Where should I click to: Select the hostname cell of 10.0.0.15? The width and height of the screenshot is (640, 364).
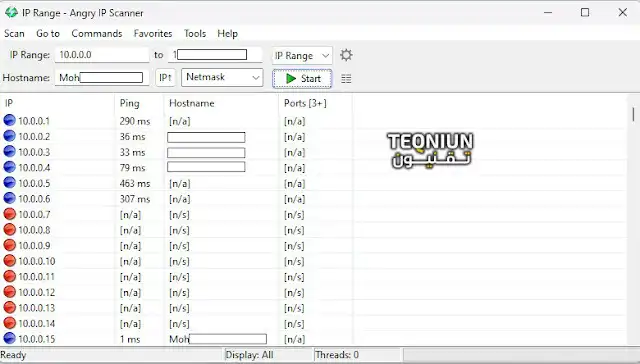click(x=218, y=339)
